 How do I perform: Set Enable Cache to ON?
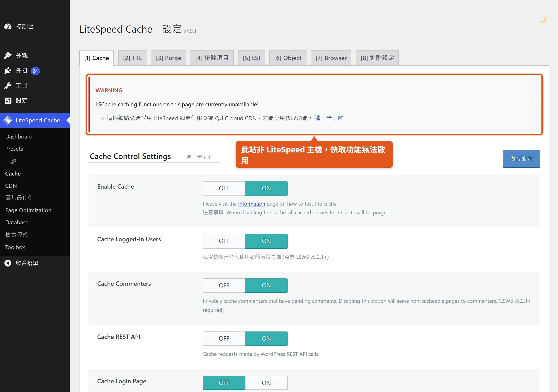[x=266, y=188]
